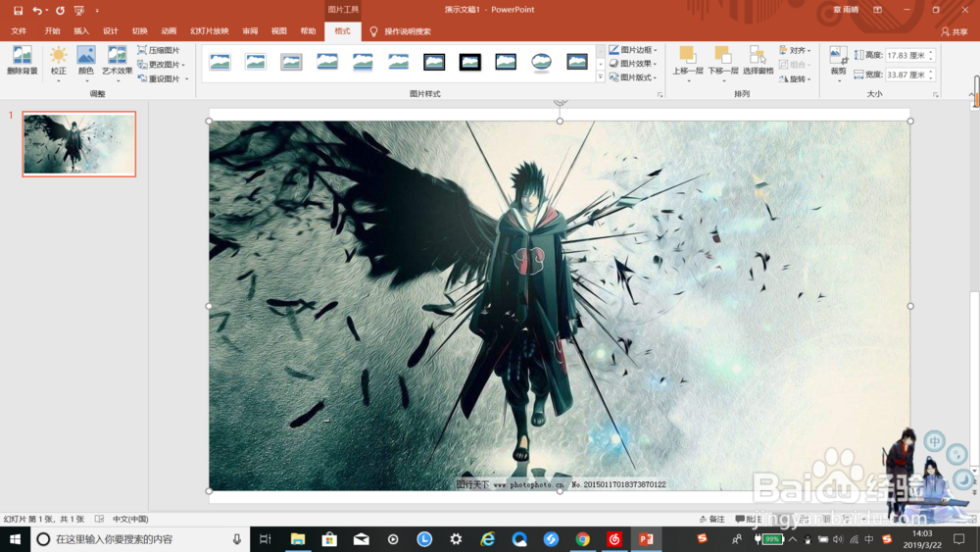Expand the picture styles gallery more arrow
980x552 pixels.
click(x=601, y=77)
